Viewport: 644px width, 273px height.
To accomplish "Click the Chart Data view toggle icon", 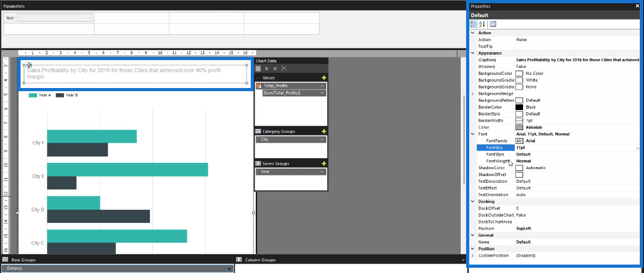I will coord(258,69).
